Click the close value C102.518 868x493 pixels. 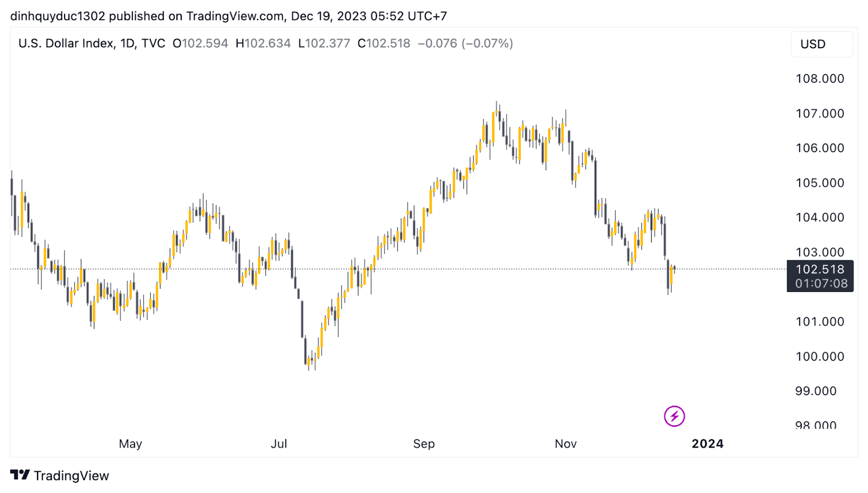[x=384, y=43]
